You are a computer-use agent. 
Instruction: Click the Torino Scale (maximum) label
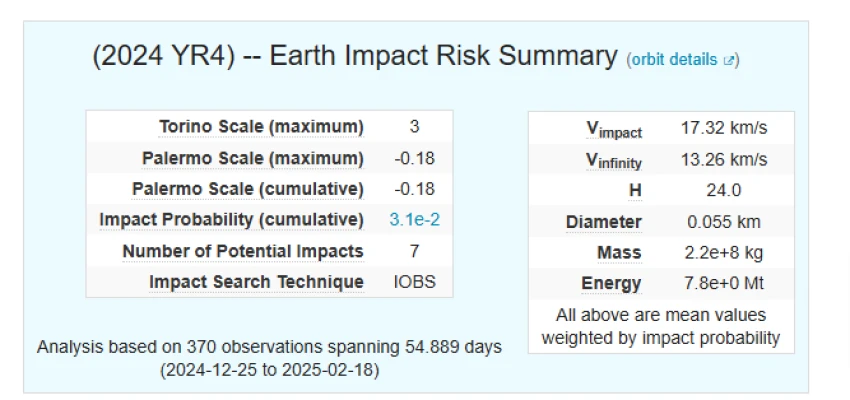pyautogui.click(x=261, y=127)
